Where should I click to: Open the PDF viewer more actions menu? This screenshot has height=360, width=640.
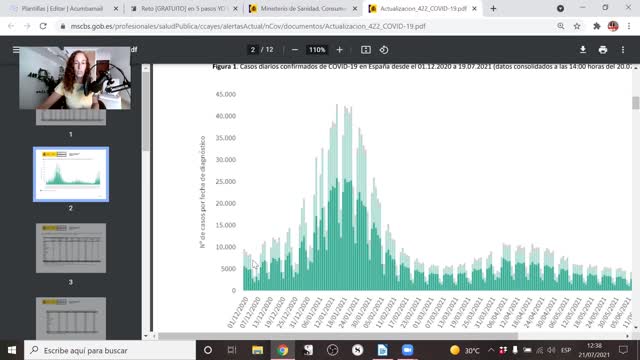[623, 50]
